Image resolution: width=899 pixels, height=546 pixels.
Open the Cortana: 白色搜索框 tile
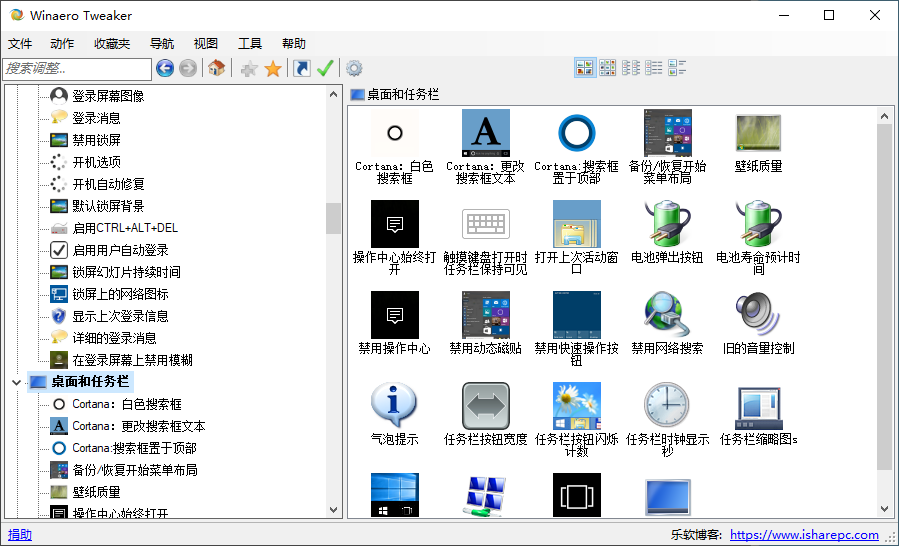[x=394, y=147]
